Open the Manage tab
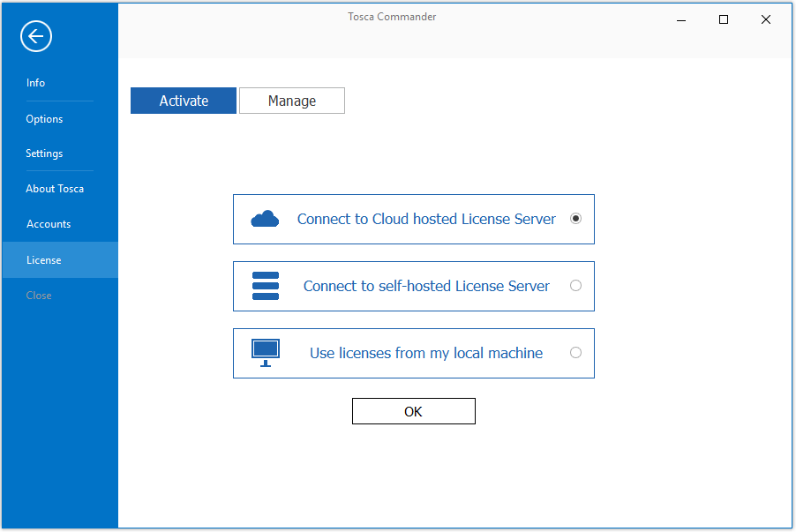796x532 pixels. [x=292, y=101]
